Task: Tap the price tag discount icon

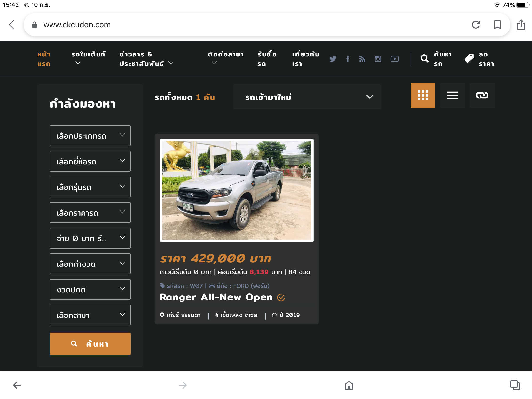Action: point(469,59)
